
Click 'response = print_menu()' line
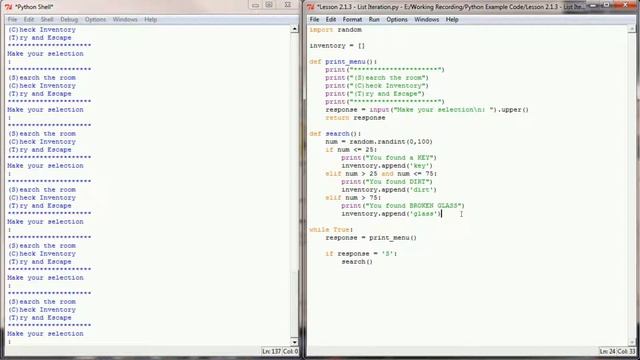[371, 238]
